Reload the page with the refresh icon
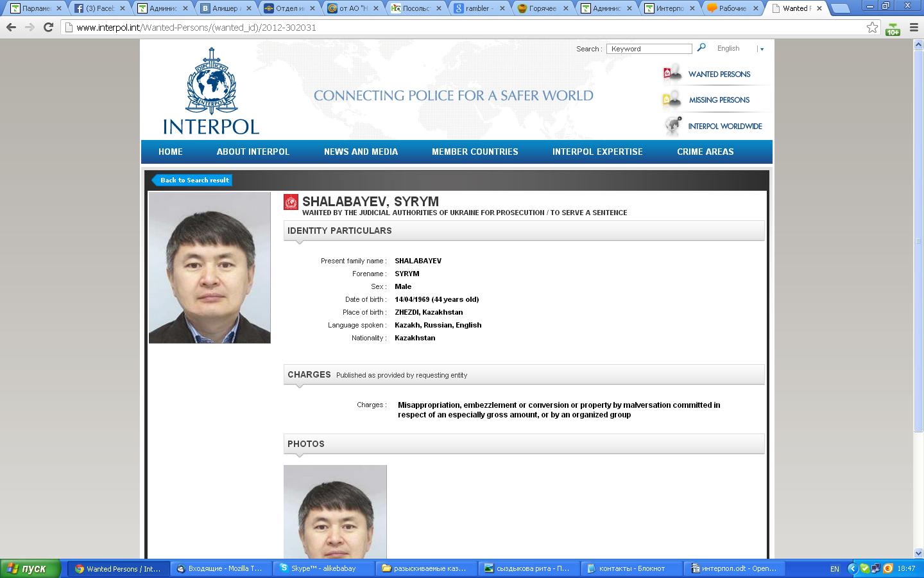The image size is (924, 578). 48,28
